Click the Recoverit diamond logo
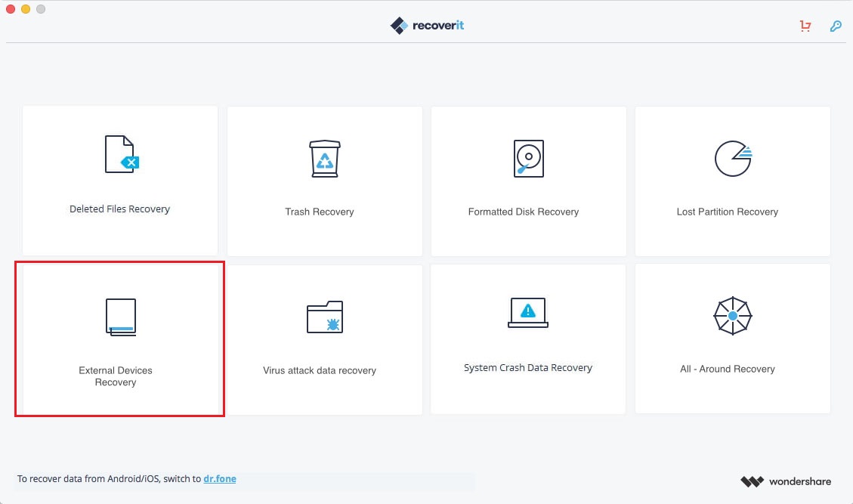Viewport: 853px width, 504px height. tap(399, 26)
